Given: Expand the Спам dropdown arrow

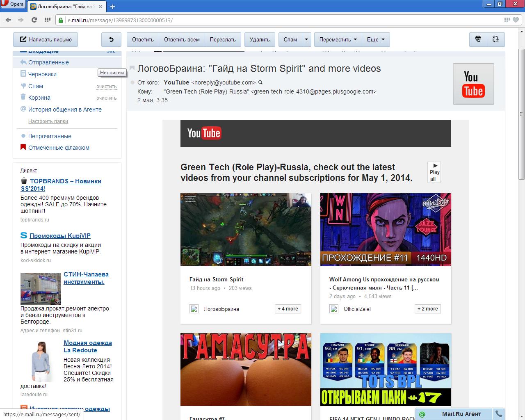Looking at the screenshot, I should [x=306, y=39].
